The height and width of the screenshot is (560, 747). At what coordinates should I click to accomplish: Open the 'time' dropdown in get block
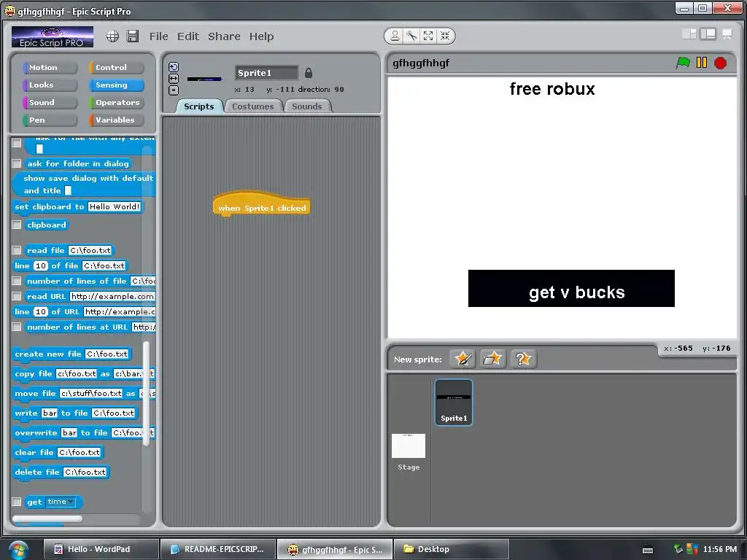pos(61,502)
